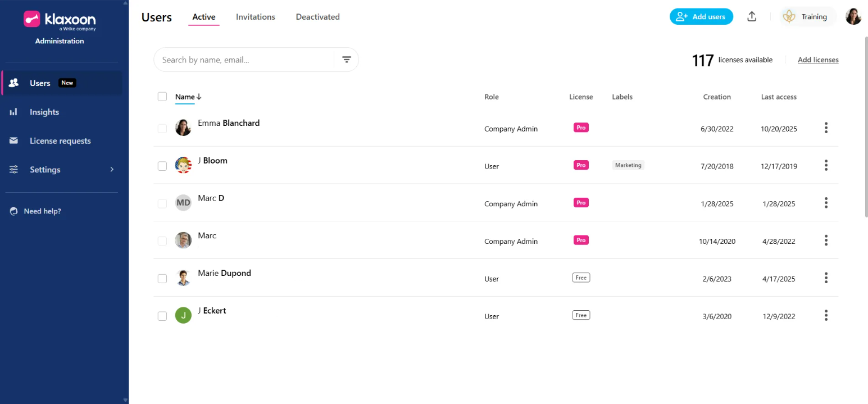Open three-dot menu for Marie Dupond
868x404 pixels.
[826, 278]
